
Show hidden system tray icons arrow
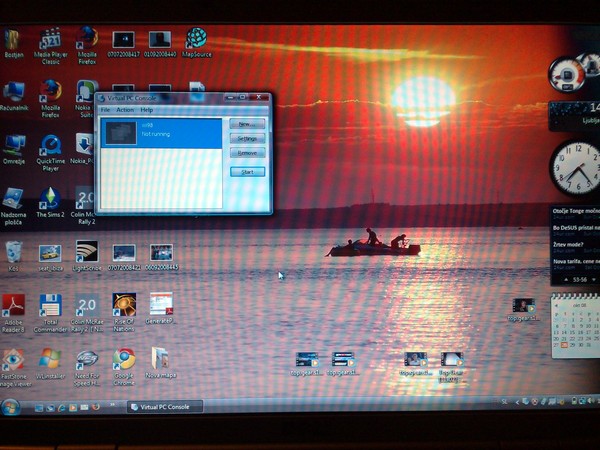coord(517,402)
